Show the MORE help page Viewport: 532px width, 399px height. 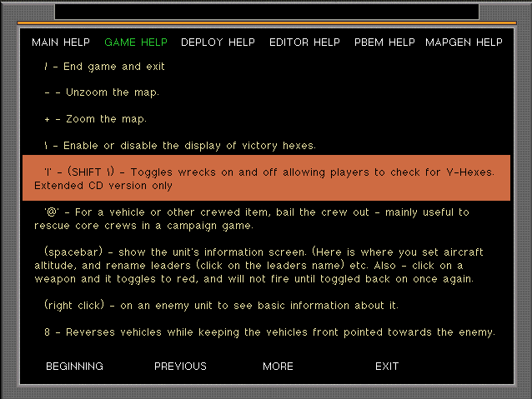[x=278, y=367]
